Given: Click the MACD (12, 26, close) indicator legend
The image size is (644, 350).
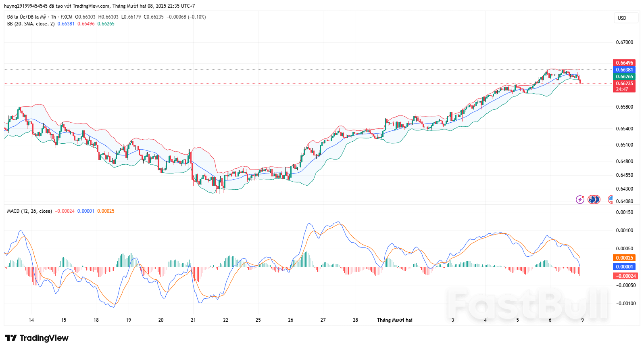Looking at the screenshot, I should pos(29,211).
